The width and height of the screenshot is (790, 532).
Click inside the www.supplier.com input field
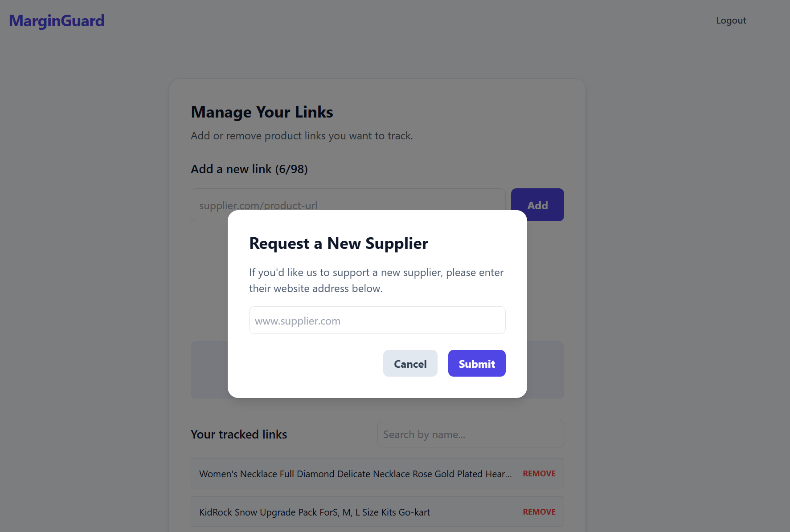pos(377,320)
